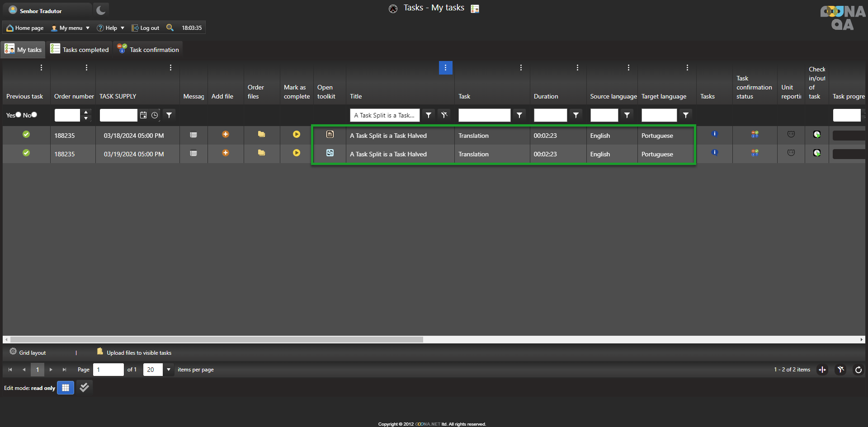Open toolkit icon for second task row
868x427 pixels.
pos(330,153)
